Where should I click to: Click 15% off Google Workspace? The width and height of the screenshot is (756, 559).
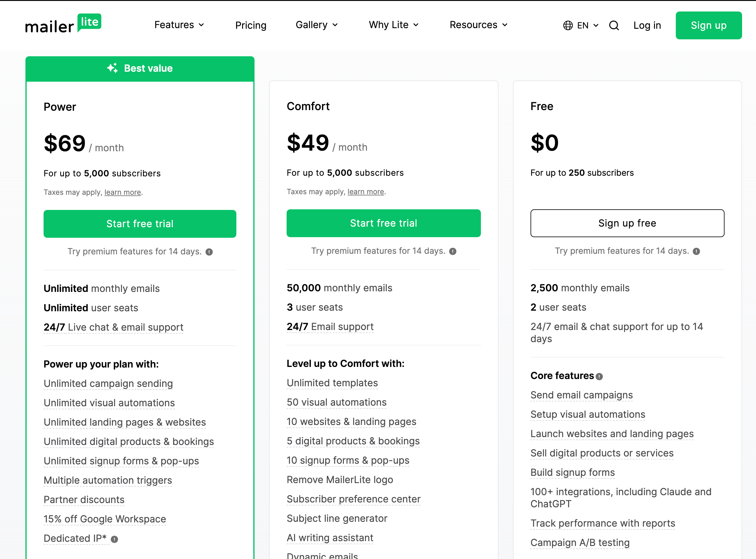[105, 519]
